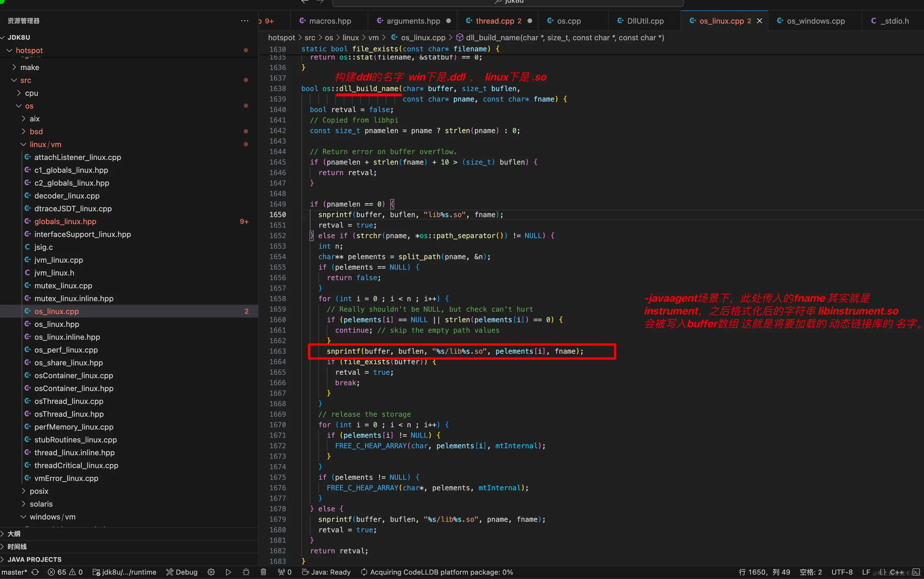The width and height of the screenshot is (924, 579).
Task: Click the radio ports indicator showing 0
Action: tap(285, 572)
